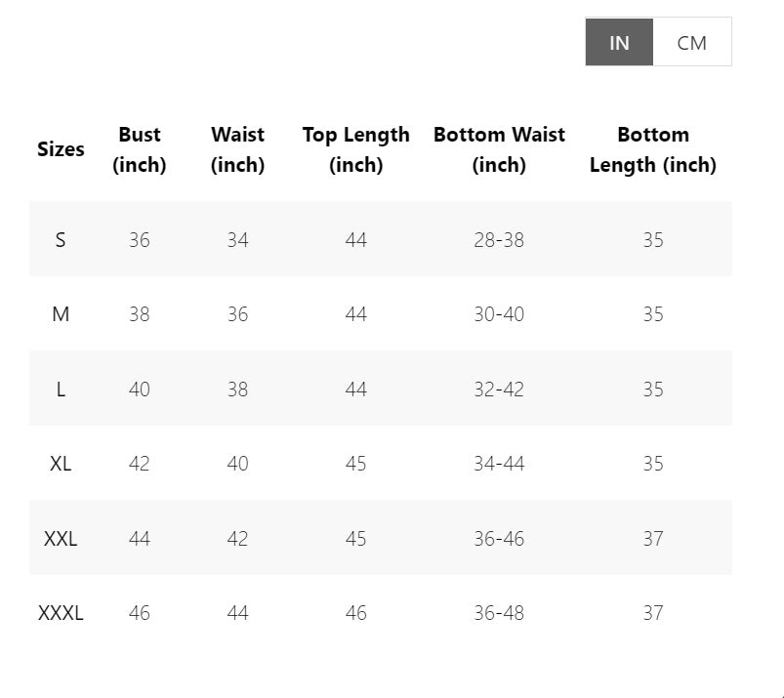Select the XXXL size row label
This screenshot has height=698, width=784.
[61, 613]
